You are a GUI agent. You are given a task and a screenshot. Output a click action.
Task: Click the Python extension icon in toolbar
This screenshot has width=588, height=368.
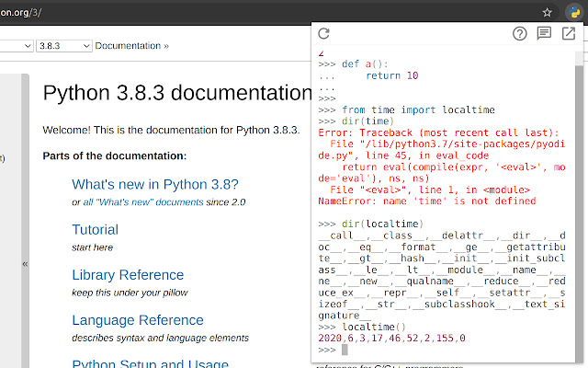pyautogui.click(x=572, y=12)
